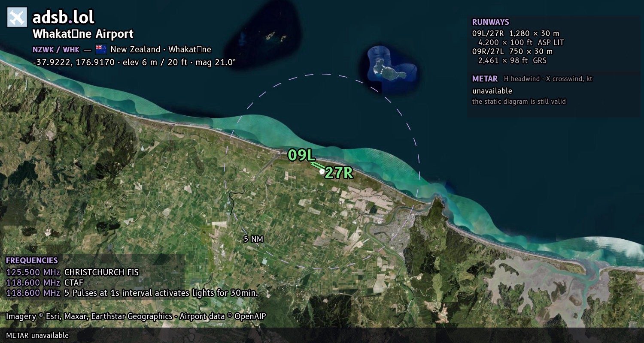
Task: Click the adsb.lol airplane logo icon
Action: tap(17, 18)
